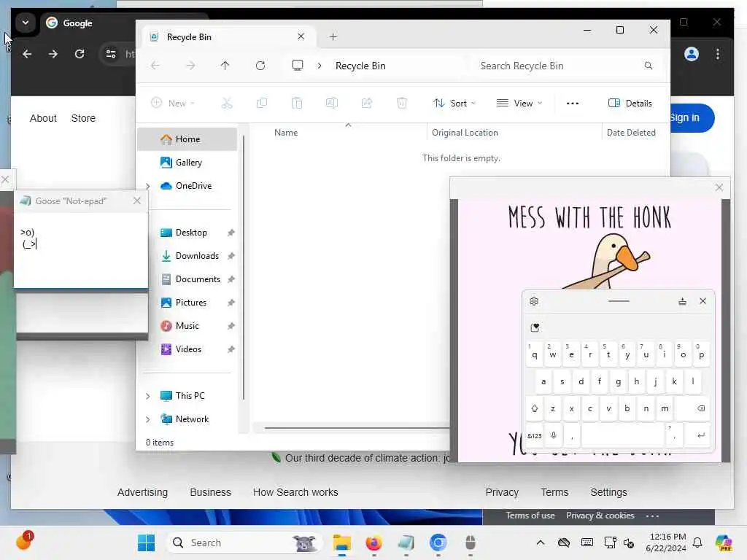Unpin Pictures from Quick access
This screenshot has height=560, width=747.
coord(231,303)
